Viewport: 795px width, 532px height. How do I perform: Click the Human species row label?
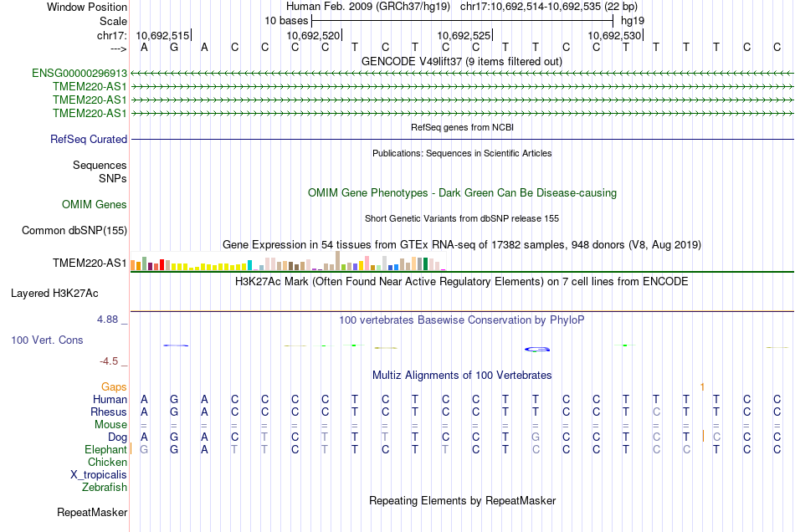pyautogui.click(x=110, y=399)
